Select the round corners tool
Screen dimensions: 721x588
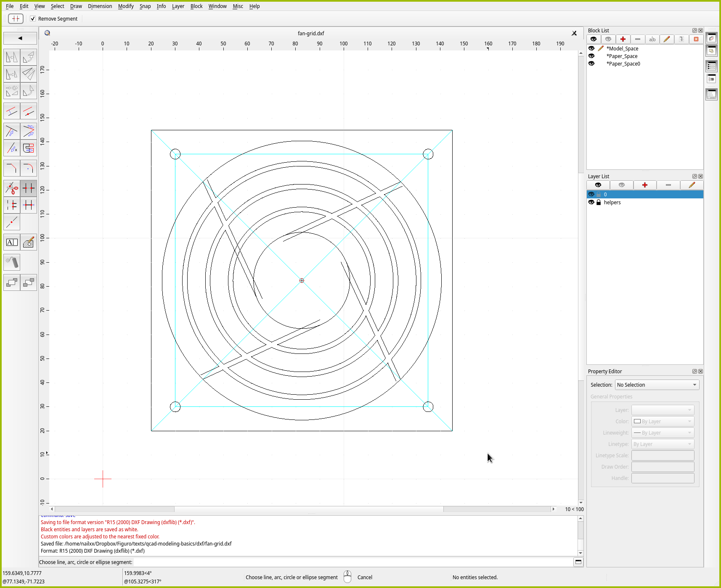click(28, 168)
